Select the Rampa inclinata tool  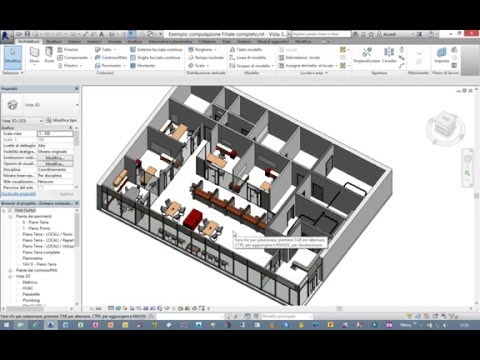(x=206, y=58)
